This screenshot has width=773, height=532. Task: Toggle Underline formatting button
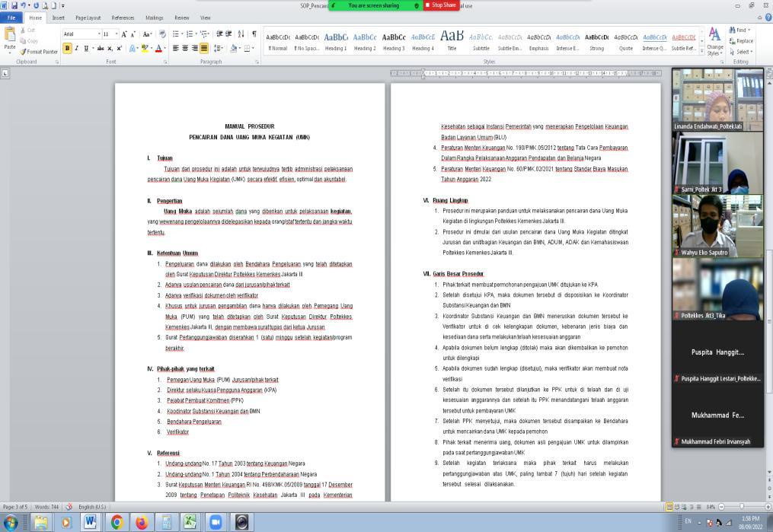[x=86, y=48]
